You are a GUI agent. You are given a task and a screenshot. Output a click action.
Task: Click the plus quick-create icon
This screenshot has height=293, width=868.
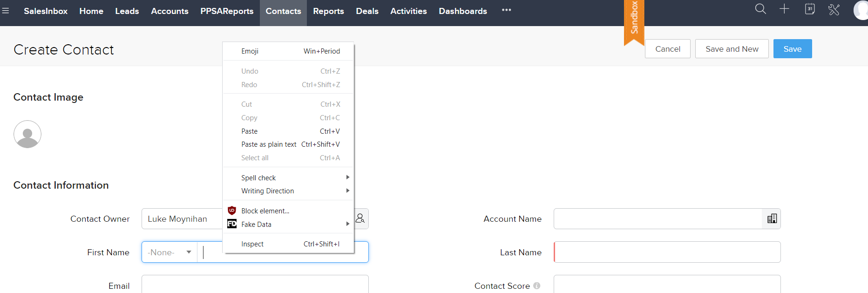click(x=784, y=9)
